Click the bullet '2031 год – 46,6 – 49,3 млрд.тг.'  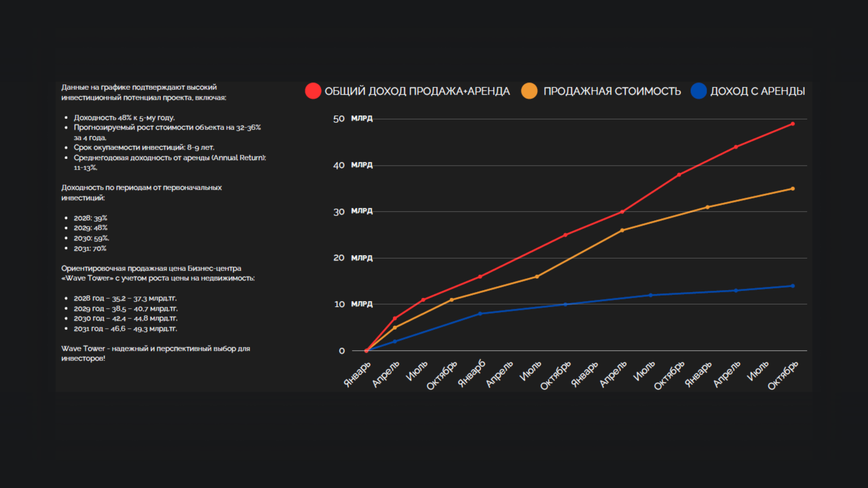tap(125, 328)
